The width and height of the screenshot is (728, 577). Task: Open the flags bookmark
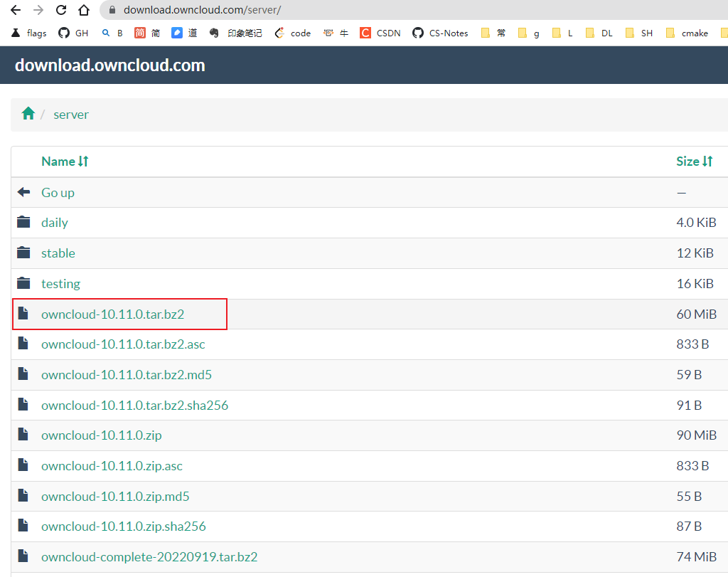(28, 33)
